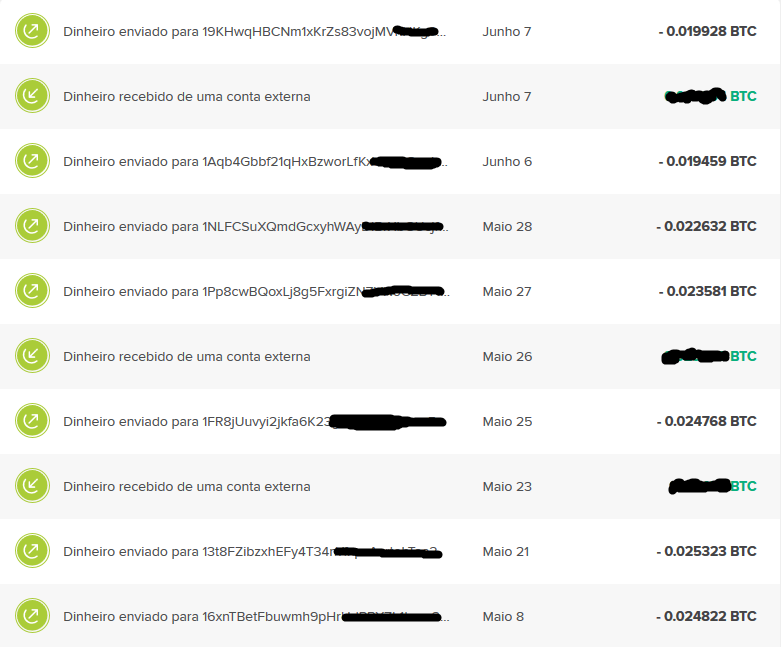Viewport: 781px width, 647px height.
Task: Select the sent icon for the Maio 28 transaction
Action: (x=32, y=227)
